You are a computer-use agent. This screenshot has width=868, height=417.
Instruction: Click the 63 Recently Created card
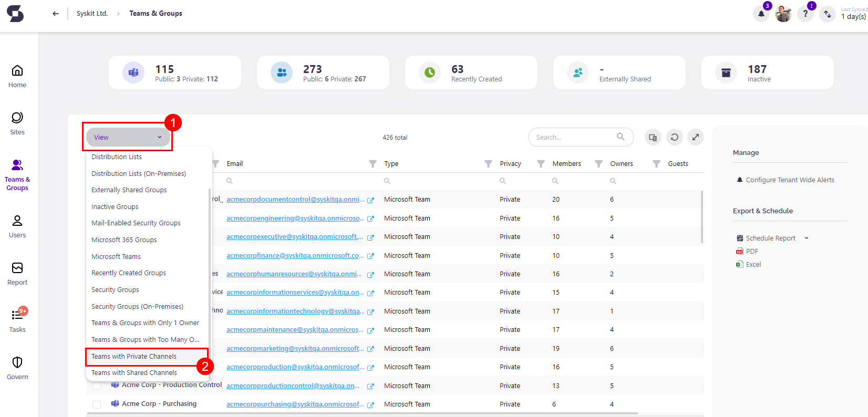pos(471,72)
